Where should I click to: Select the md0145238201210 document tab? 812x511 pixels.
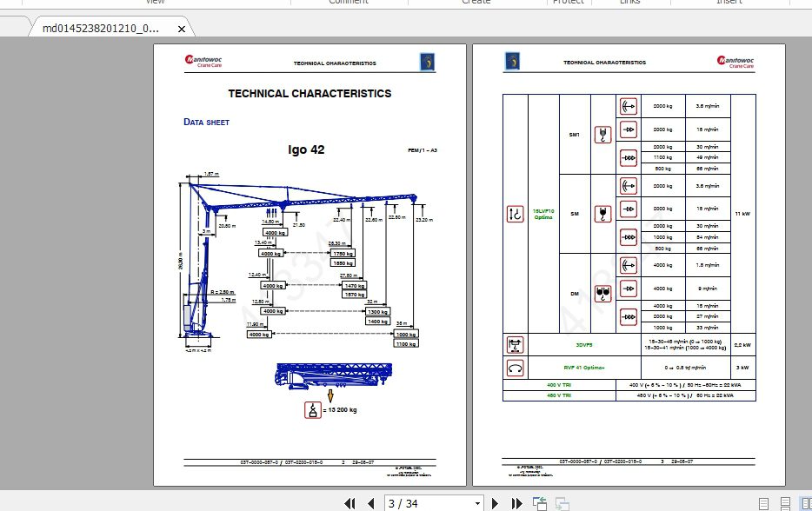coord(101,29)
